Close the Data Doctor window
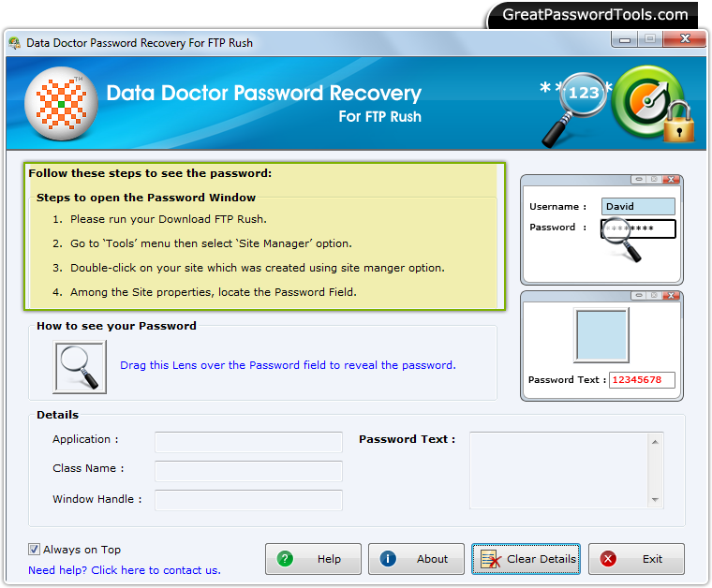Screen dimensions: 712x588 [x=685, y=39]
